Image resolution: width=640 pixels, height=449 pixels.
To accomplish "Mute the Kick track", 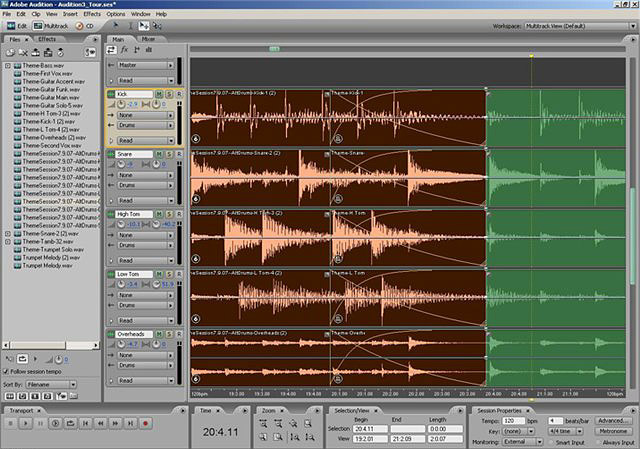I will point(159,94).
